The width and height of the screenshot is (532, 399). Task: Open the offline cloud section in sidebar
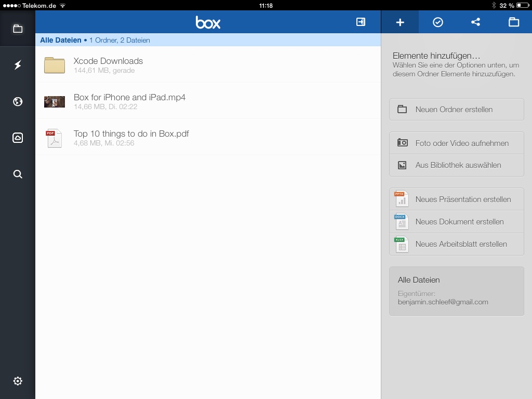(18, 138)
